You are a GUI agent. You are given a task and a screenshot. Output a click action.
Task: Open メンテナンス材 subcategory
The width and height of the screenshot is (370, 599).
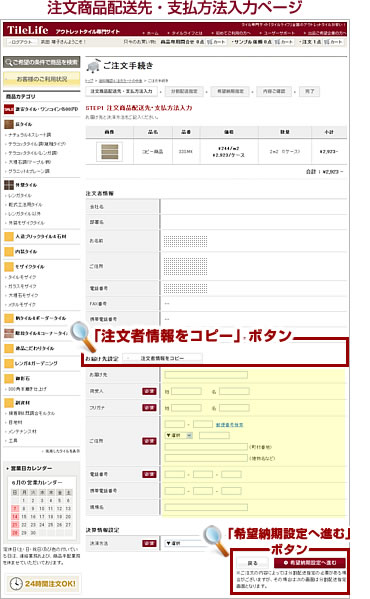23,432
